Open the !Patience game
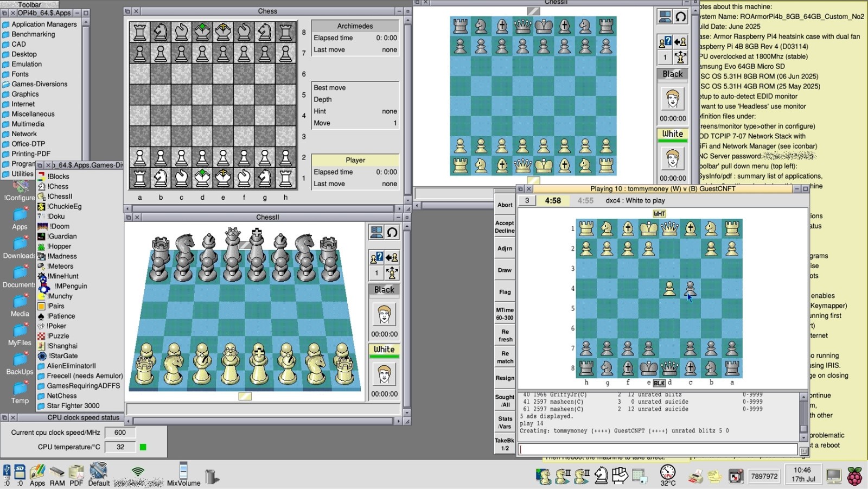Viewport: 868px width, 489px height. pyautogui.click(x=61, y=316)
